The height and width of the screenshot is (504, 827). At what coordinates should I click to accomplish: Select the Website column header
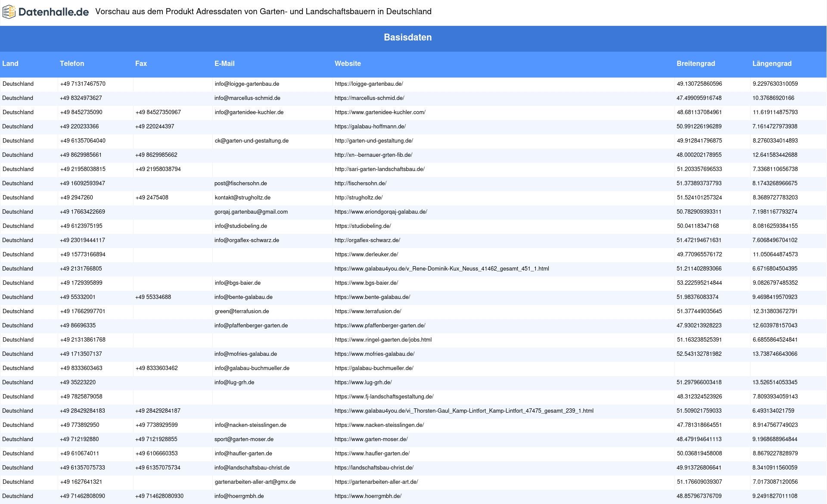click(348, 63)
